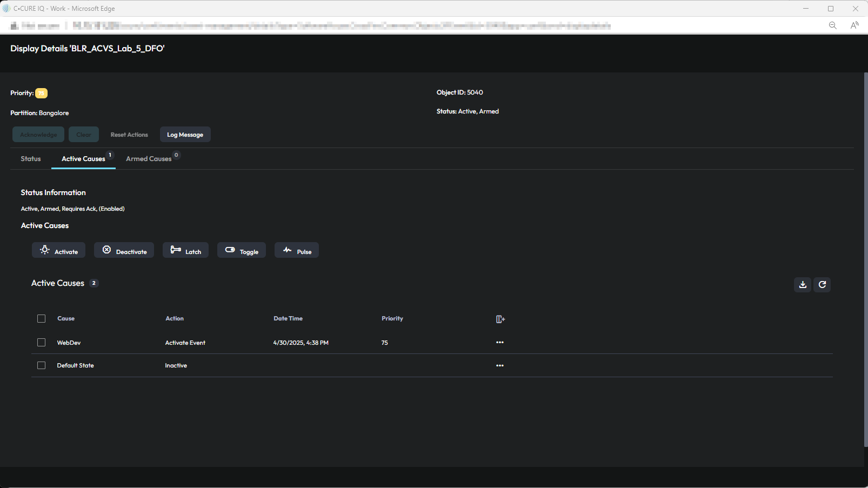Viewport: 868px width, 488px height.
Task: Download the Active Causes list
Action: pos(802,285)
